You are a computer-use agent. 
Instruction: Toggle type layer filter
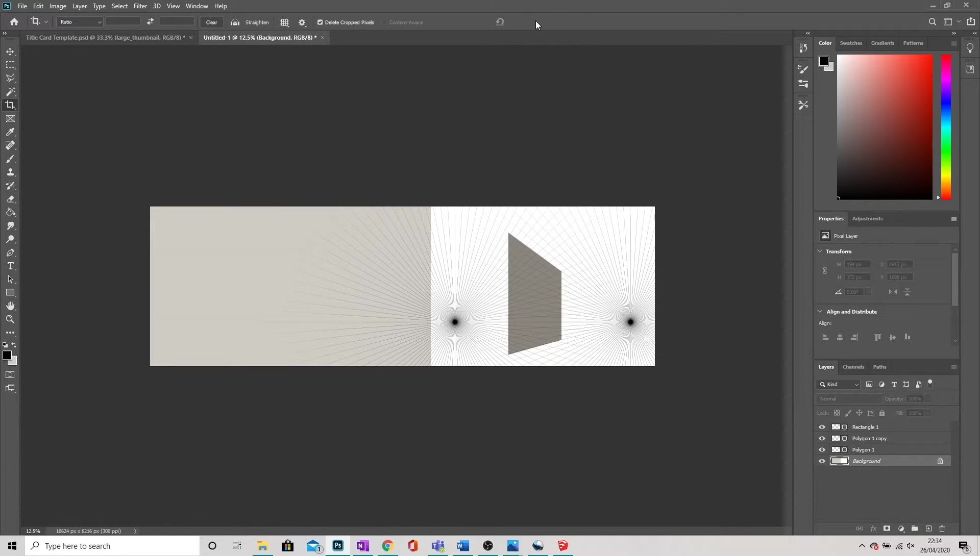894,385
